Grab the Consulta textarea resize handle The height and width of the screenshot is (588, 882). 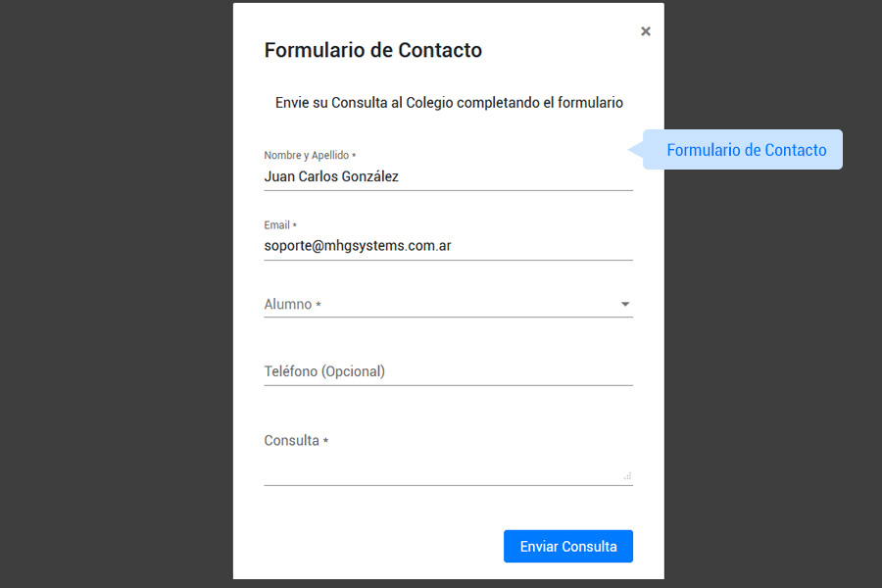pyautogui.click(x=627, y=476)
